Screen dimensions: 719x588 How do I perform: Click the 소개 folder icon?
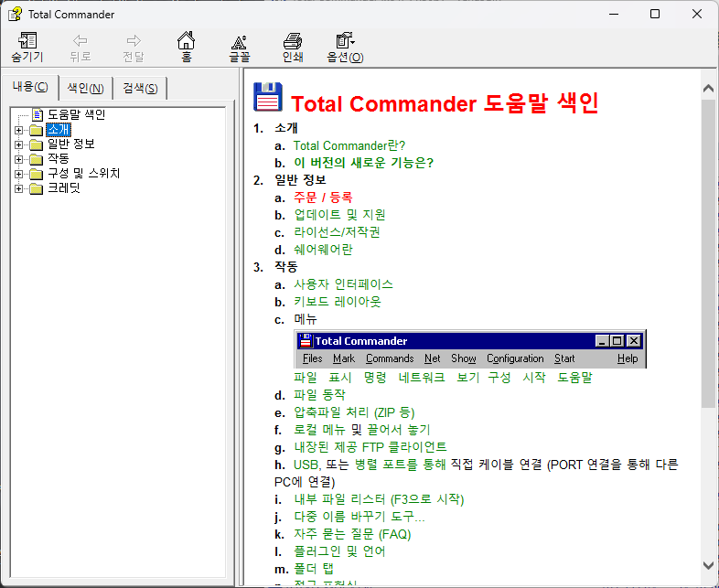tap(37, 130)
